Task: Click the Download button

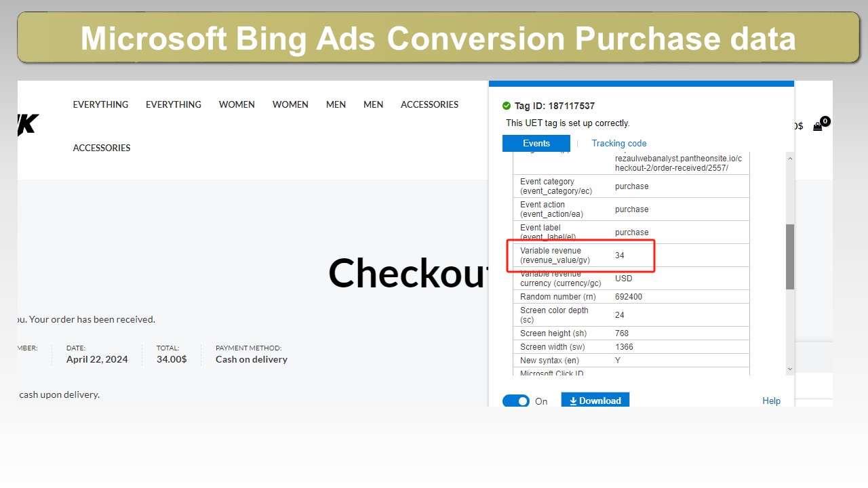Action: click(595, 401)
